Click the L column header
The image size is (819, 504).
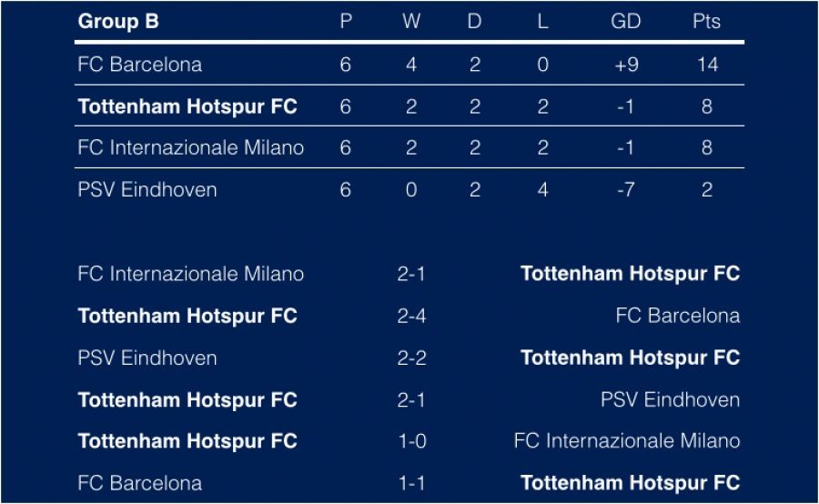pyautogui.click(x=542, y=22)
